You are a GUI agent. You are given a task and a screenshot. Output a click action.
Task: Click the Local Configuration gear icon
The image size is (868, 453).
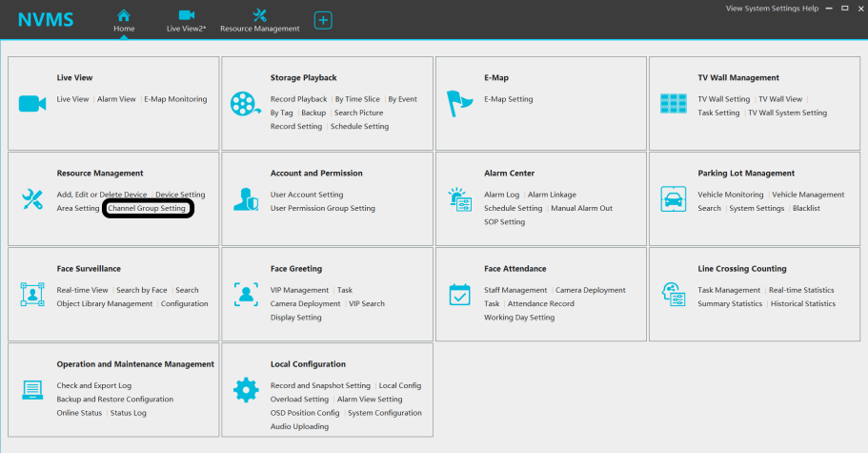pyautogui.click(x=246, y=390)
